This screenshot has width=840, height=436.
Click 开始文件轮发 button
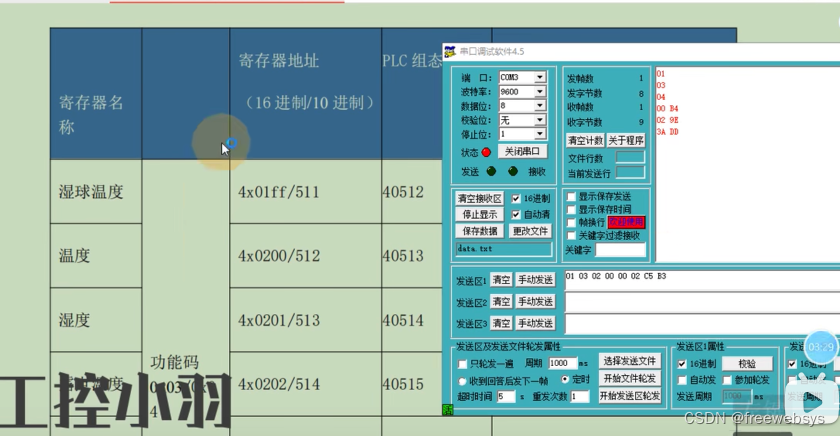629,379
